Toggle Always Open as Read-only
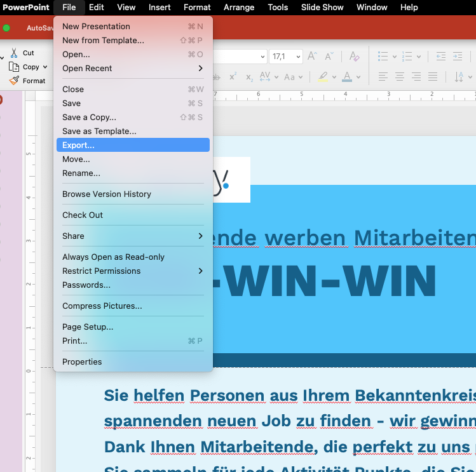476x472 pixels. 113,257
